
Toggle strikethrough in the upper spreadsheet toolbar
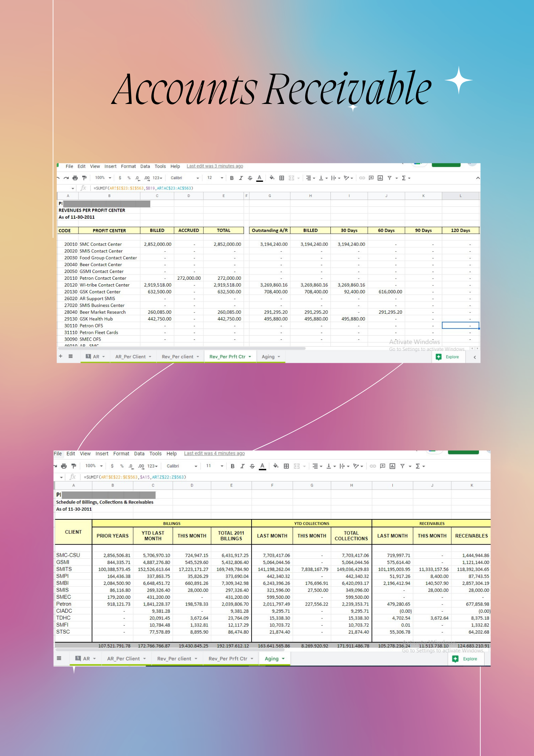[250, 178]
